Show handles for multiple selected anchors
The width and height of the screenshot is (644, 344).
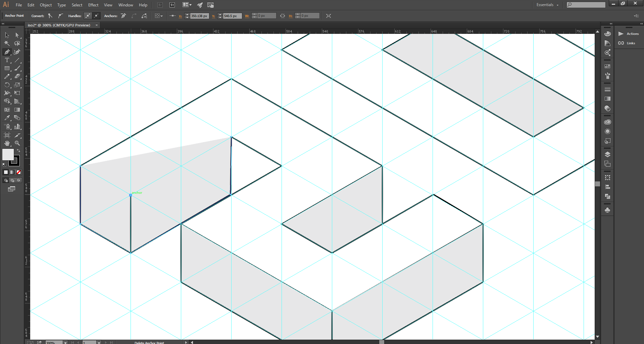[x=88, y=16]
